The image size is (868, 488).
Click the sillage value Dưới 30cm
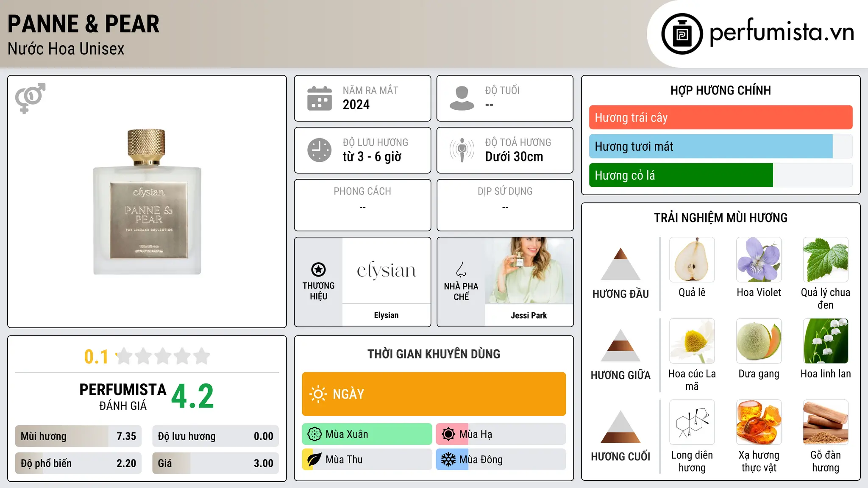(x=514, y=157)
